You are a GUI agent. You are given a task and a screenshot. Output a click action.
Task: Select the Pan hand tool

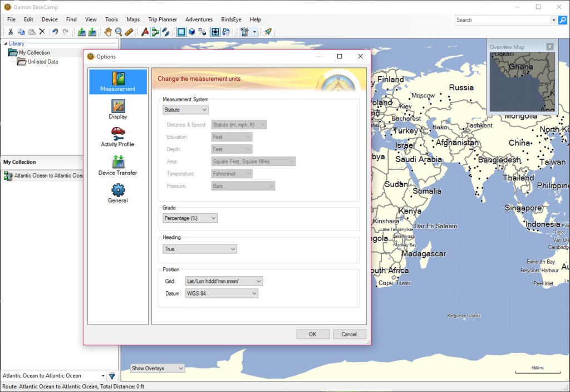(x=108, y=32)
